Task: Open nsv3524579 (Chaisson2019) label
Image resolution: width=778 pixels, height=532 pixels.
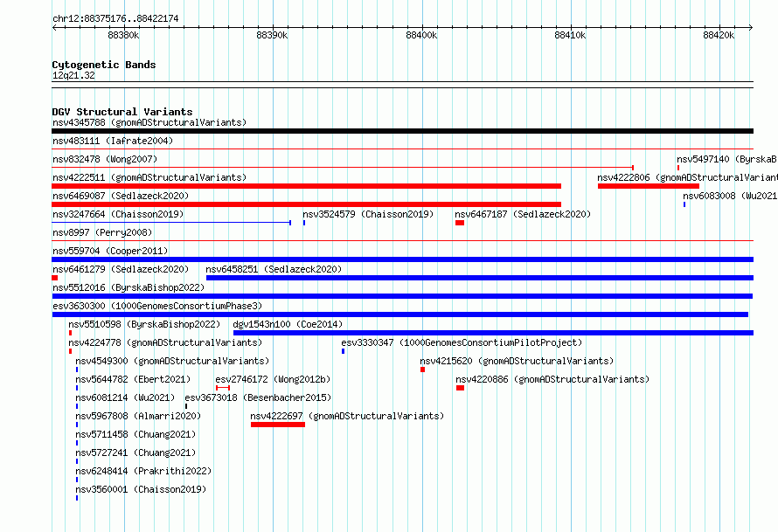Action: (x=368, y=214)
